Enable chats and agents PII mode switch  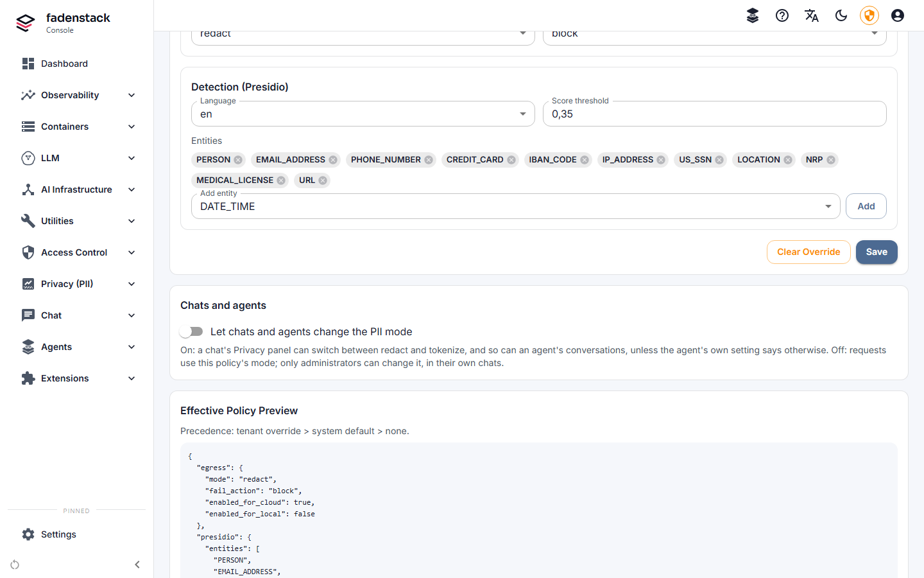(191, 331)
